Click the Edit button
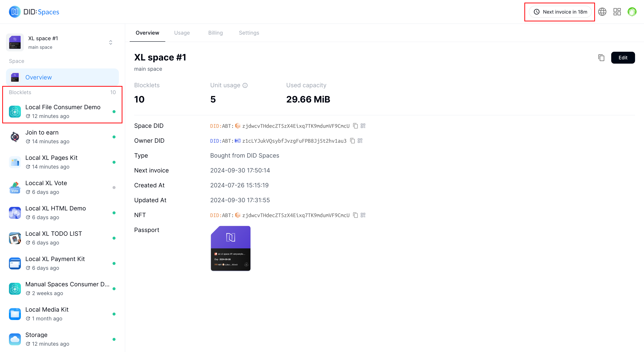 click(623, 58)
